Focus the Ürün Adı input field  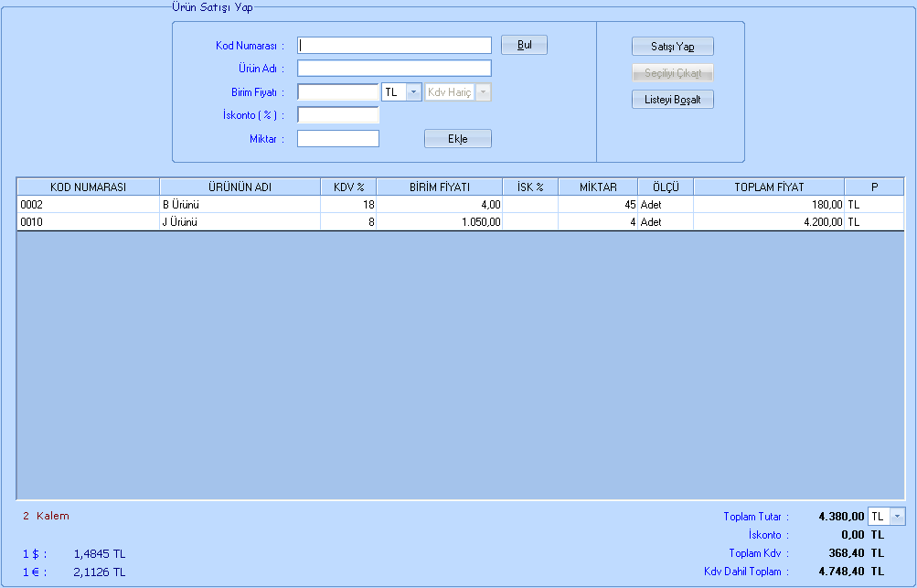click(x=394, y=69)
